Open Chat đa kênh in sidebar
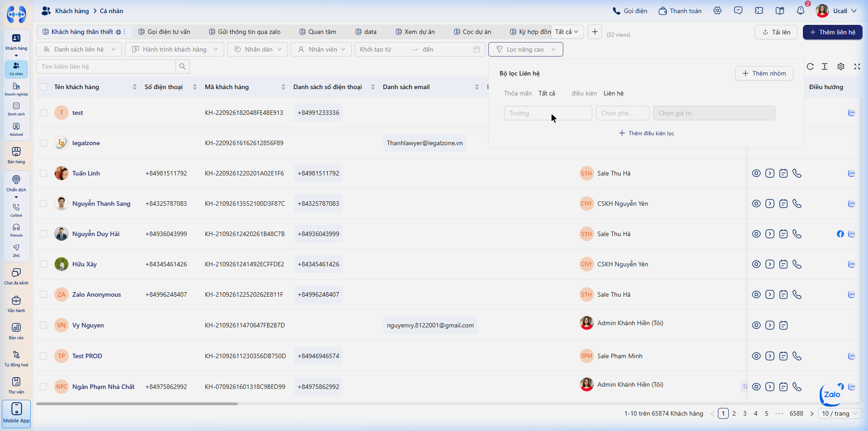The height and width of the screenshot is (431, 868). click(x=16, y=276)
